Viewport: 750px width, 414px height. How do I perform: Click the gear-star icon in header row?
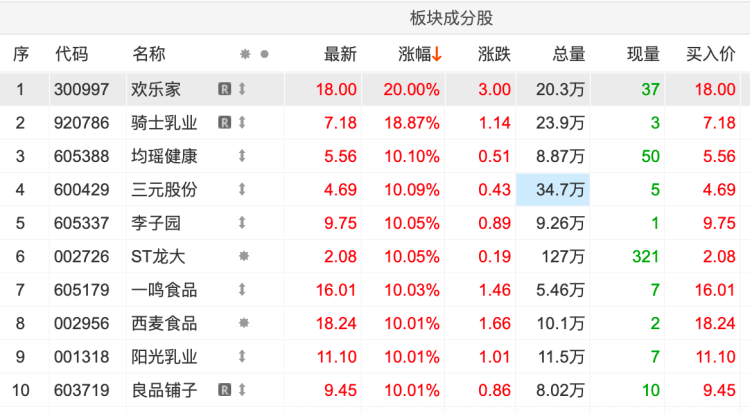[x=245, y=54]
